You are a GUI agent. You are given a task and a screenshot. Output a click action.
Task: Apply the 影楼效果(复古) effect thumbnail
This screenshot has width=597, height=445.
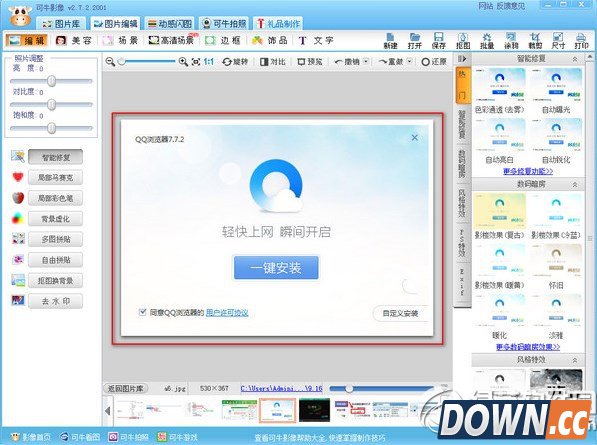coord(500,211)
